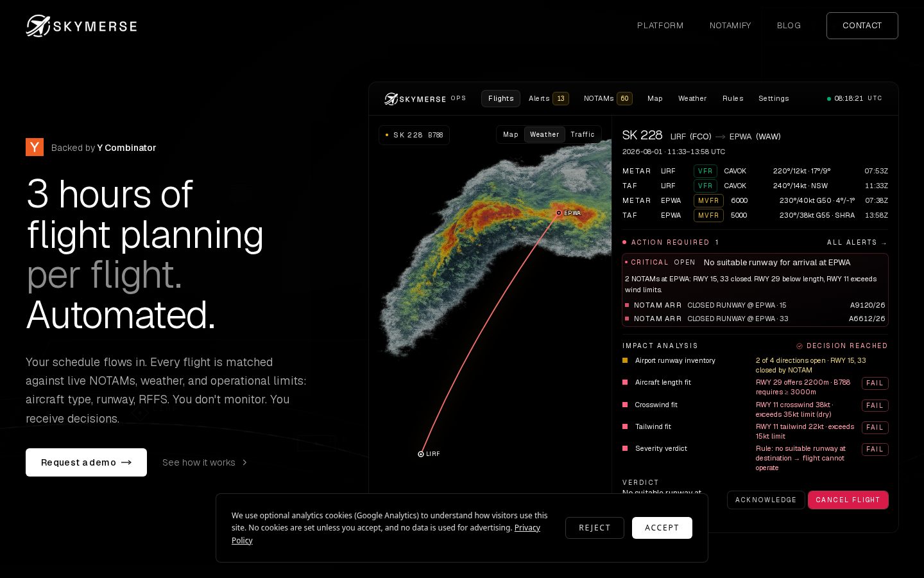Click the arrow icon in Request a demo
The height and width of the screenshot is (578, 924).
pyautogui.click(x=126, y=462)
